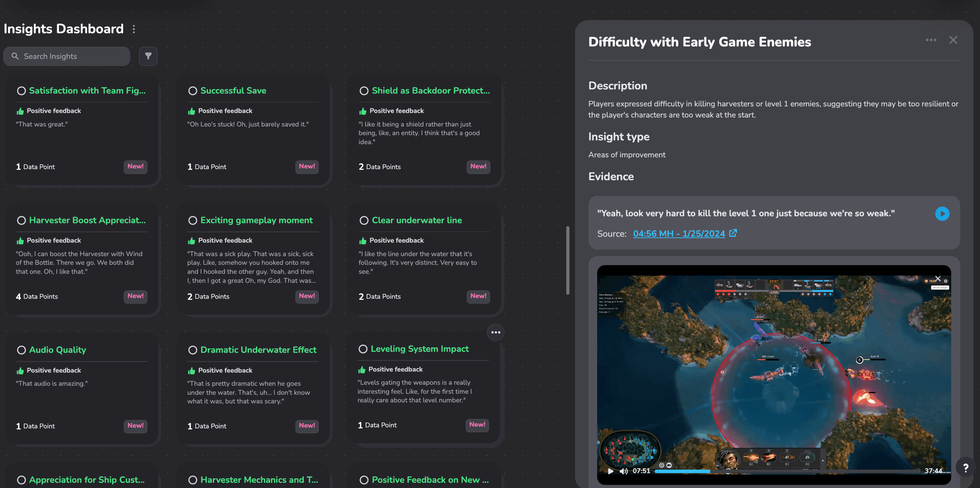Viewport: 980px width, 488px height.
Task: Click New! badge on Clear underwater line card
Action: pyautogui.click(x=478, y=296)
